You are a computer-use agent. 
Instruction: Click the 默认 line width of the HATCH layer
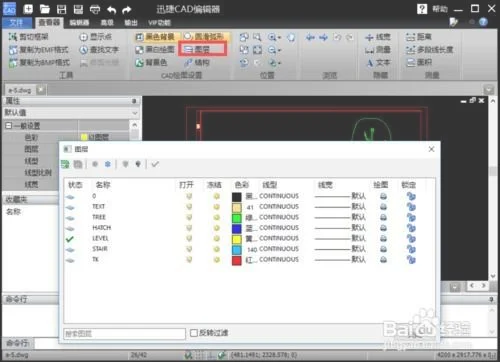click(359, 228)
